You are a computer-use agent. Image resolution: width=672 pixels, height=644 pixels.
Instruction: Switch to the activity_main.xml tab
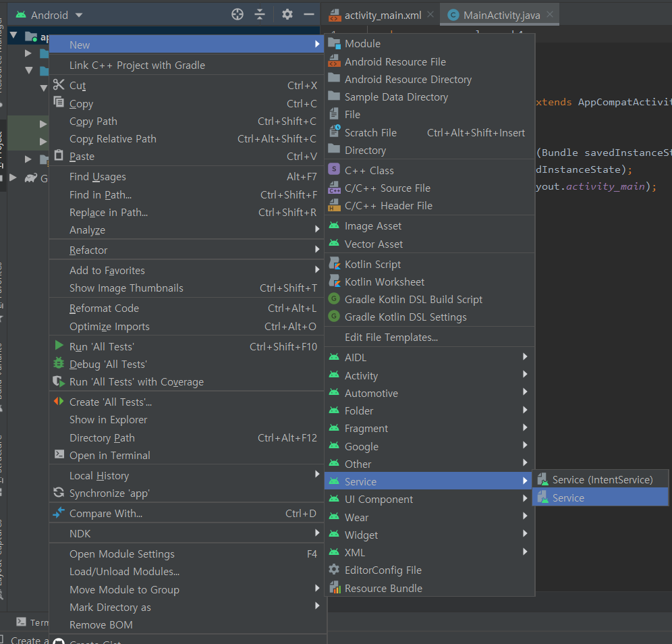click(383, 16)
